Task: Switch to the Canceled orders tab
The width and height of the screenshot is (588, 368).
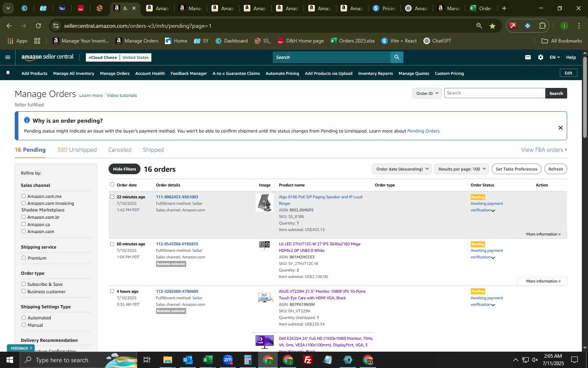Action: pyautogui.click(x=120, y=150)
